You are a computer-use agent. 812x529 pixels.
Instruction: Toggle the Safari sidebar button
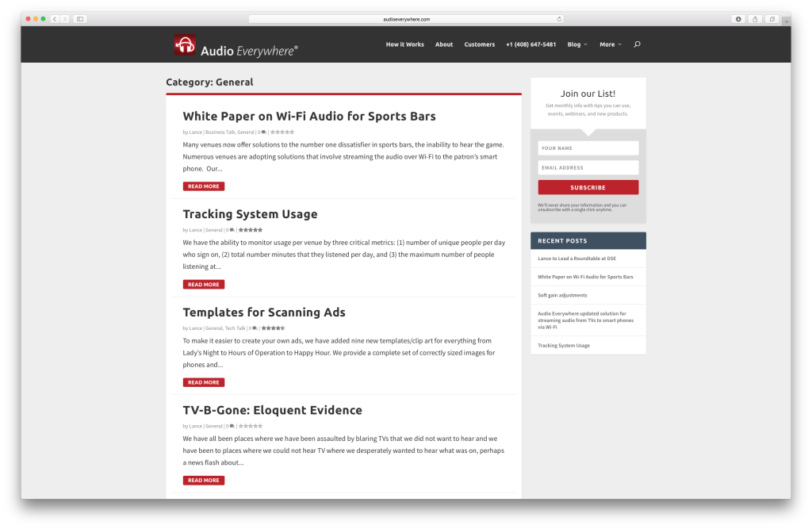tap(80, 19)
